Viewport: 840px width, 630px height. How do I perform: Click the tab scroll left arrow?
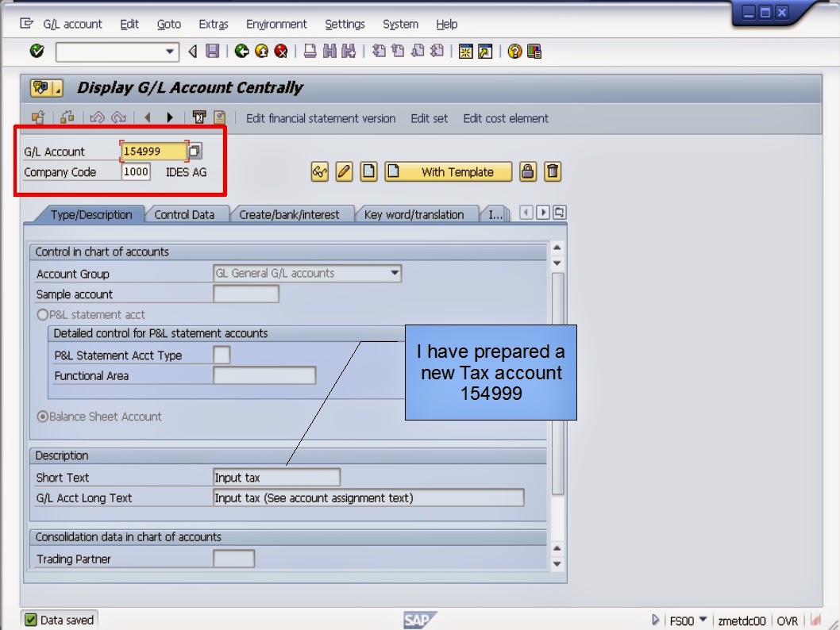tap(526, 213)
